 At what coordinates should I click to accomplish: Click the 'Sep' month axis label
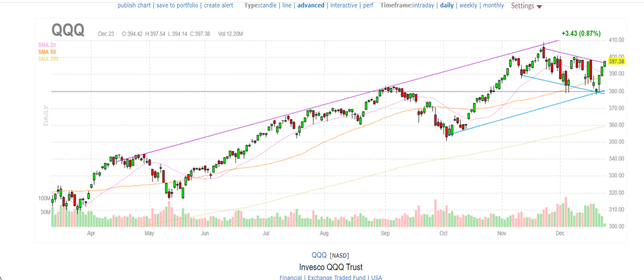(x=385, y=233)
